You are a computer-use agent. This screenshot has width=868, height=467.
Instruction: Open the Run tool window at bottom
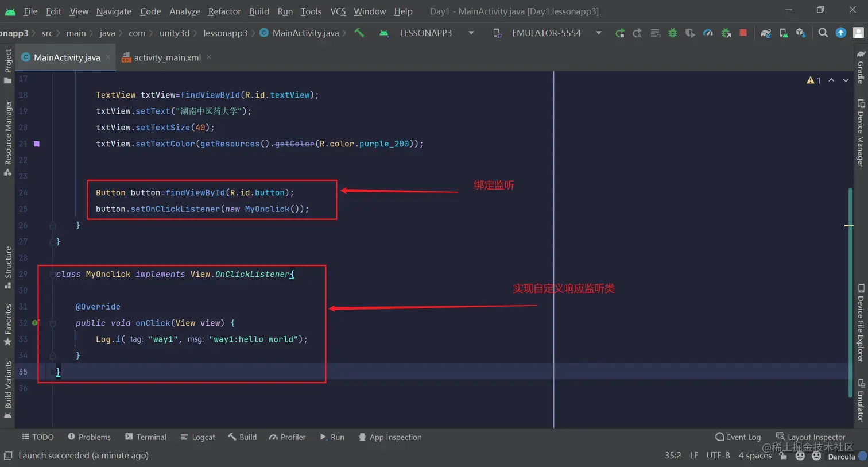tap(332, 437)
